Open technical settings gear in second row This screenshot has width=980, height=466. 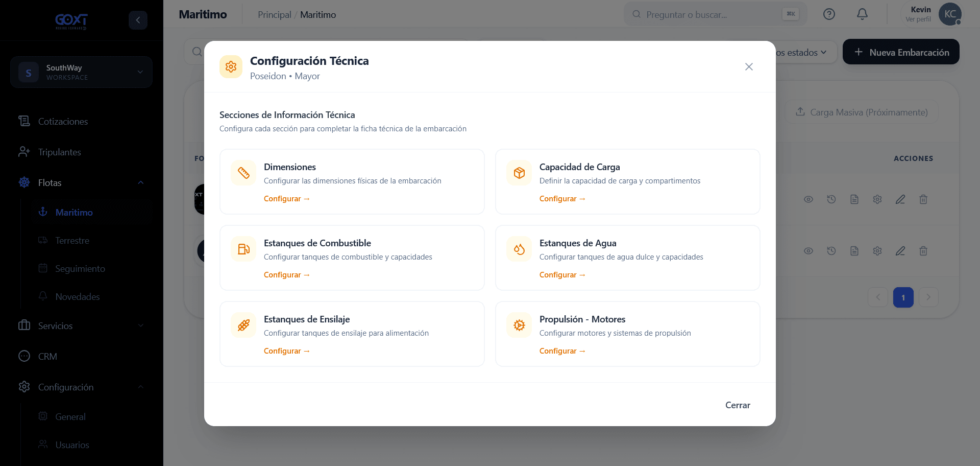click(x=877, y=251)
